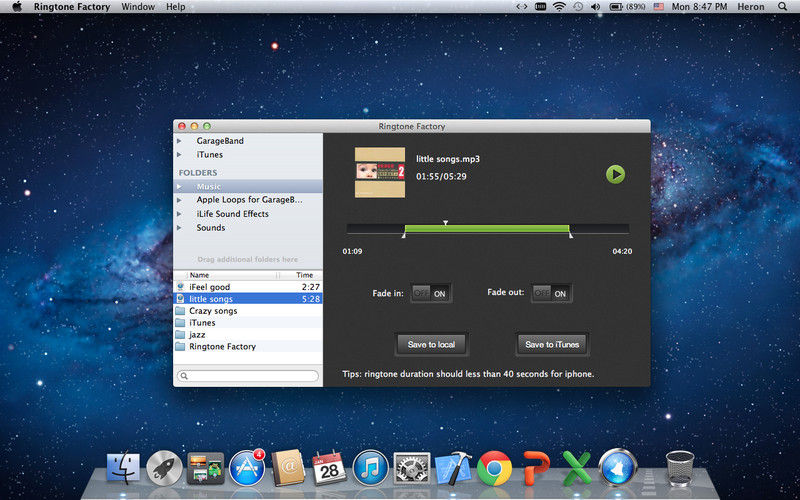Click the menu bar clock
800x500 pixels.
coord(699,7)
